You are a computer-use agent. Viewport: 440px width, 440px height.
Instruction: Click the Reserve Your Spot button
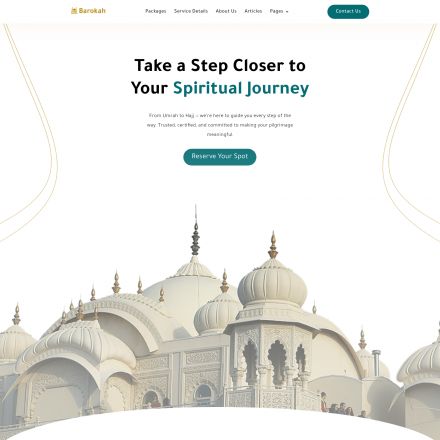coord(220,156)
